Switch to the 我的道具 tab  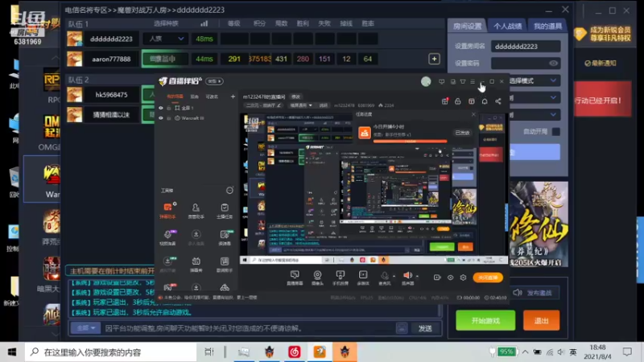[x=547, y=27]
